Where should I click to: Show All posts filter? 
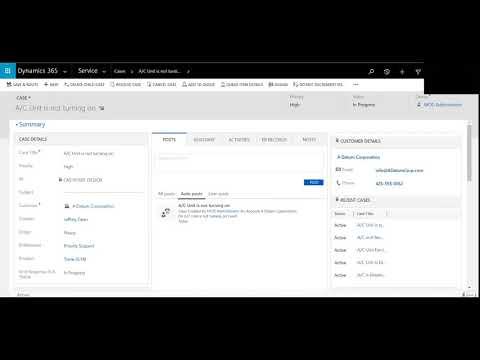(x=166, y=194)
